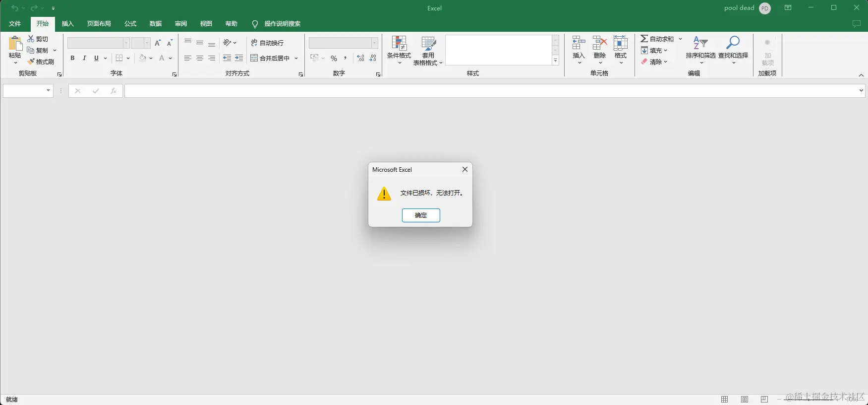
Task: Click the fx insert function icon
Action: [x=114, y=91]
